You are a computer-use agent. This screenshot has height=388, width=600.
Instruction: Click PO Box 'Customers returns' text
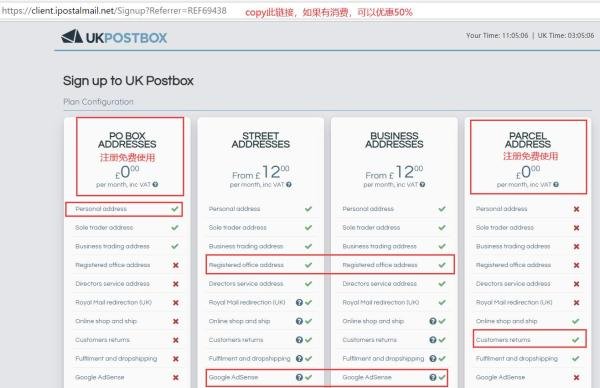coord(103,340)
